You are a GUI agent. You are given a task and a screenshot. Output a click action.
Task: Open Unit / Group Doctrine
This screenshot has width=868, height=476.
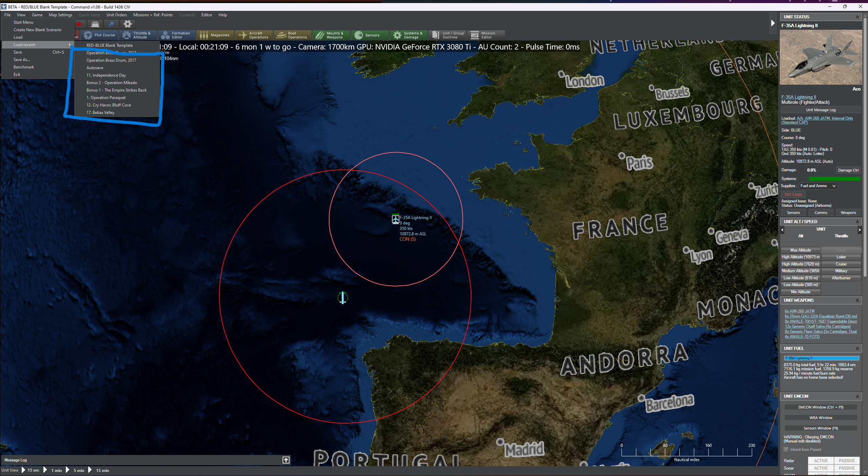click(x=448, y=35)
